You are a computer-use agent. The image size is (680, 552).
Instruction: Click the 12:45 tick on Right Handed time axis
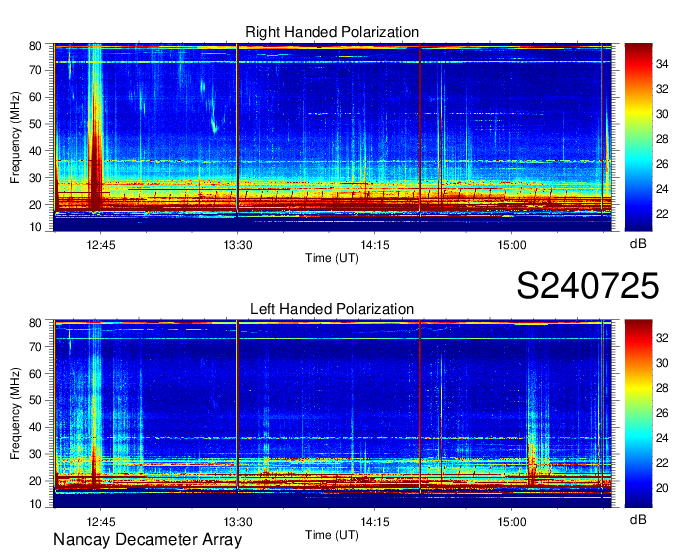tap(101, 245)
